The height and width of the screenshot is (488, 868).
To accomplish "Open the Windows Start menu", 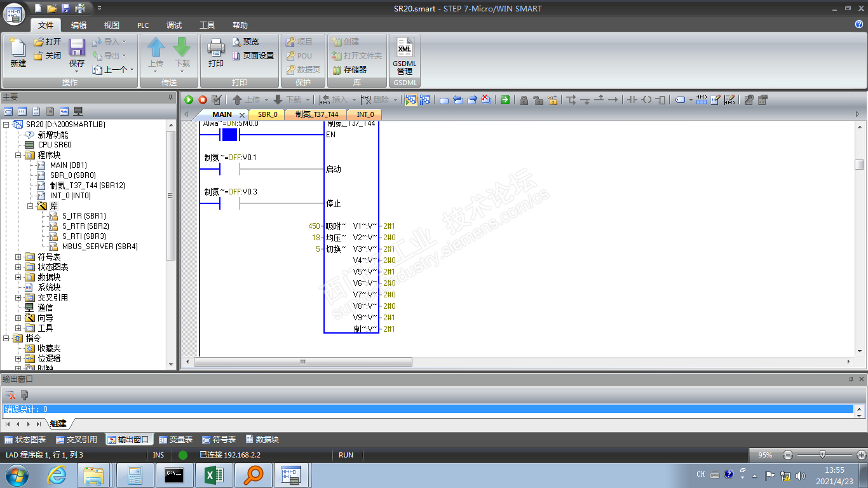I will [x=17, y=475].
